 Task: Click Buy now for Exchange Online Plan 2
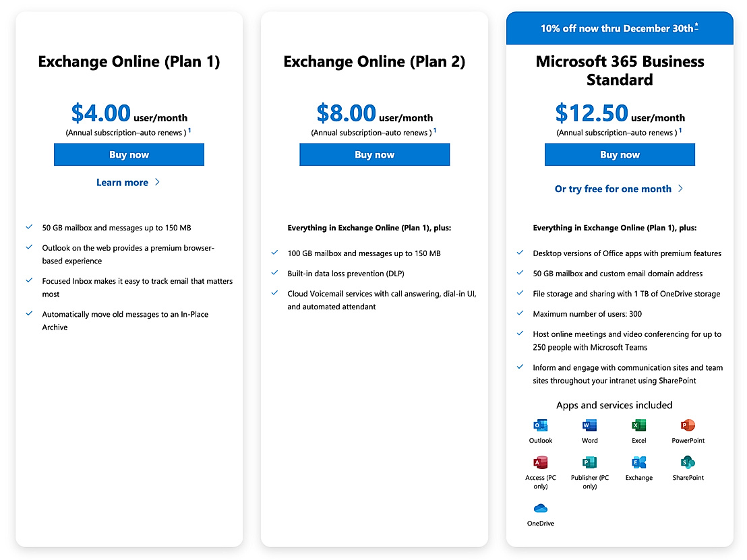374,154
